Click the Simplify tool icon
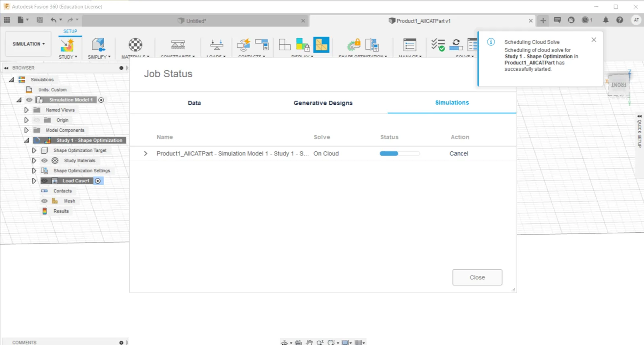 (98, 45)
